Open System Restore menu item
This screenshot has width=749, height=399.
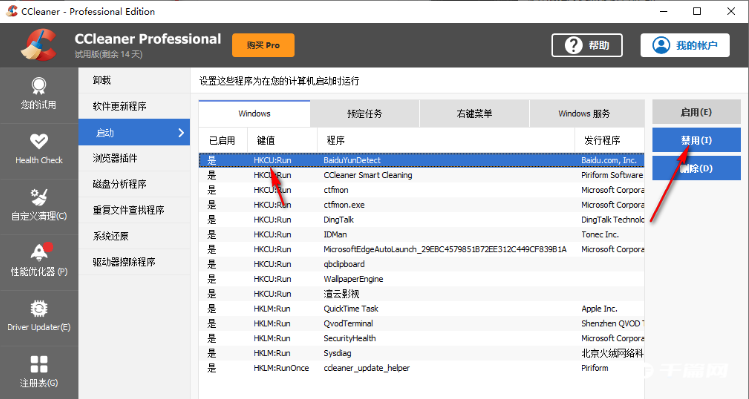[x=134, y=236]
